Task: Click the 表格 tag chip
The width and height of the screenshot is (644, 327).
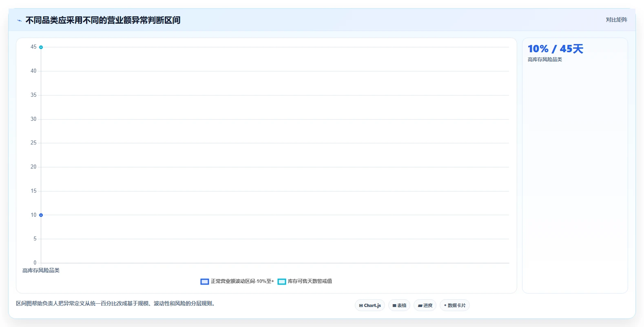Action: (399, 305)
